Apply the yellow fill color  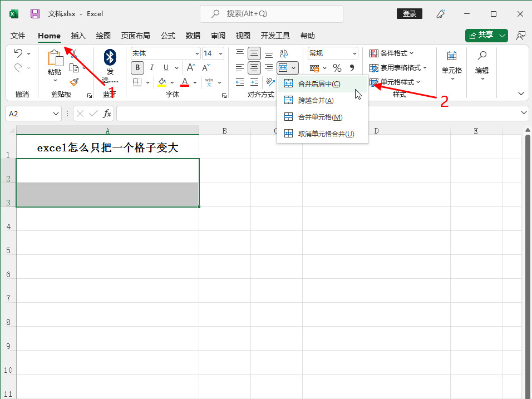click(x=162, y=82)
